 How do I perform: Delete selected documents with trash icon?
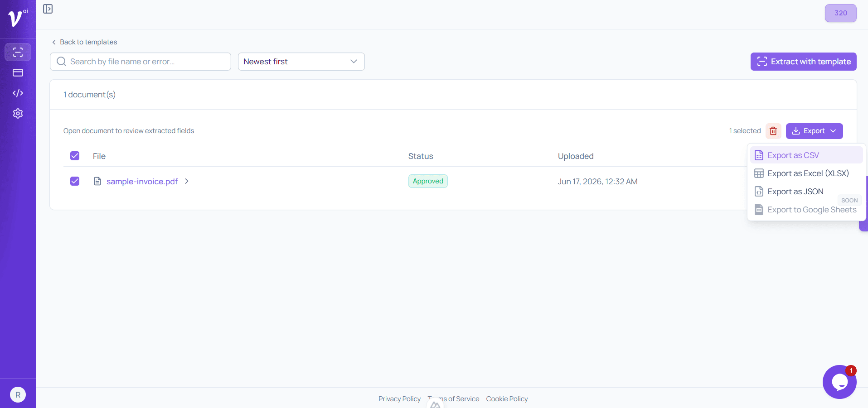(773, 131)
